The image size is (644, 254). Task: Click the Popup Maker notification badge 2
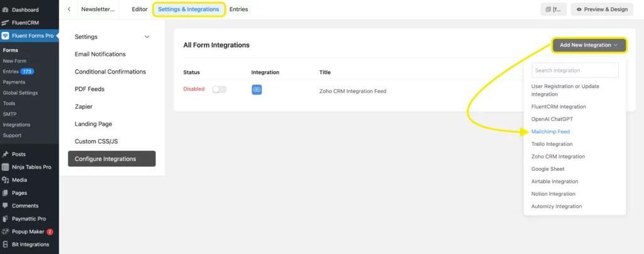coord(50,232)
